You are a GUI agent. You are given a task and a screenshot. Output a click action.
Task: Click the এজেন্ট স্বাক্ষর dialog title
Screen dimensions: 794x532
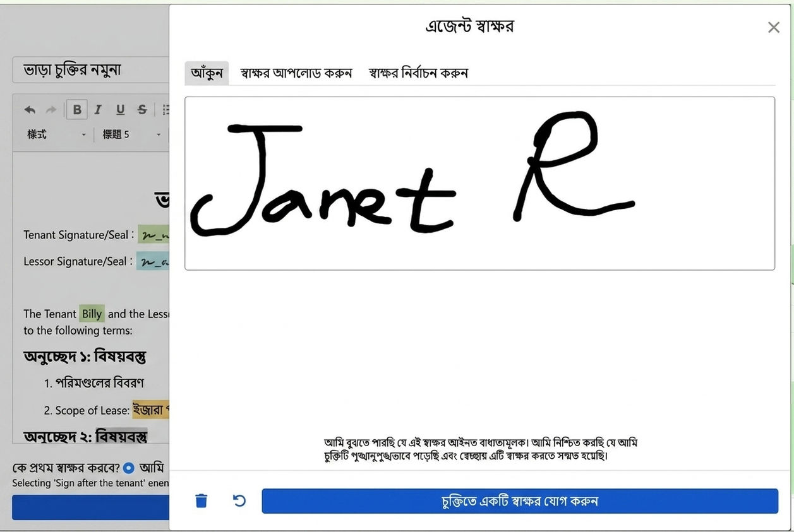(x=469, y=27)
